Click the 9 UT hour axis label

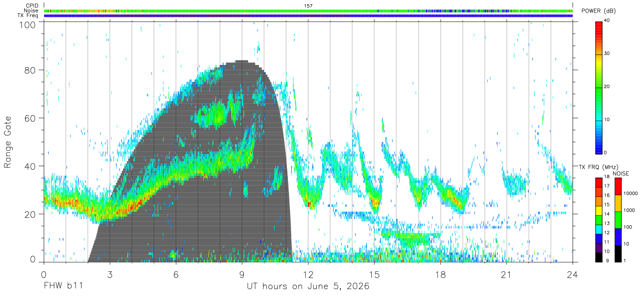(242, 275)
